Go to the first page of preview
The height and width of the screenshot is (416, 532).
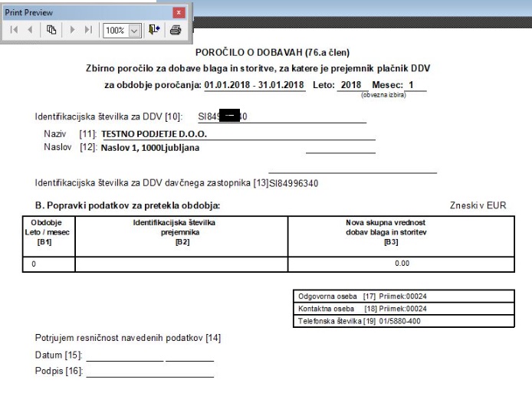[x=14, y=30]
